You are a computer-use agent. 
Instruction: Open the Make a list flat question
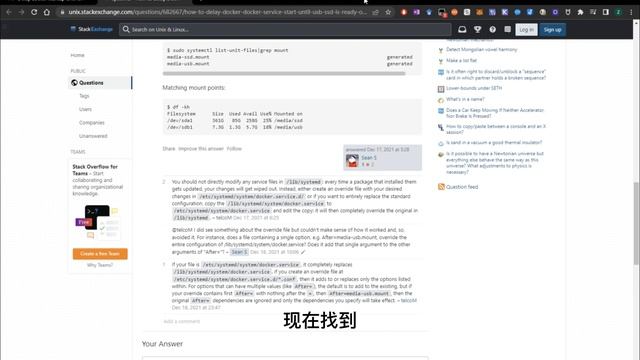[x=461, y=60]
